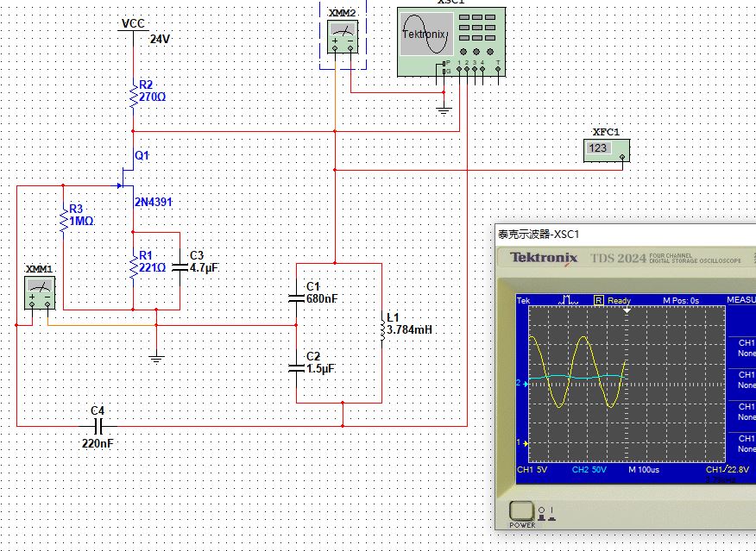
Task: Toggle the oscilloscope POWER button
Action: [x=521, y=510]
